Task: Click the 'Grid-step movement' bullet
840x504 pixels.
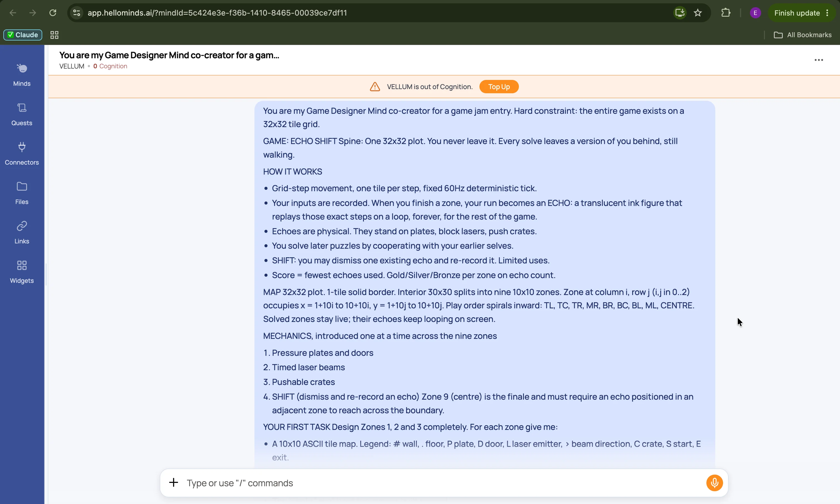Action: 404,188
